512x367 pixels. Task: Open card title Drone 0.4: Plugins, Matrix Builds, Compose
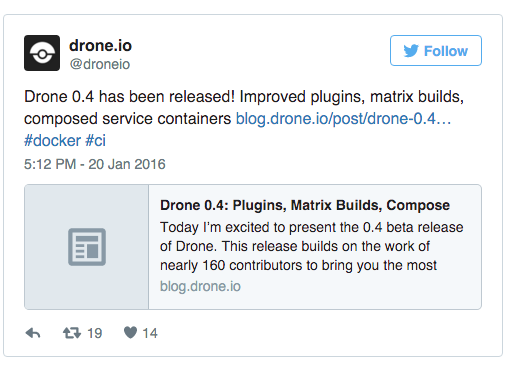pos(305,205)
